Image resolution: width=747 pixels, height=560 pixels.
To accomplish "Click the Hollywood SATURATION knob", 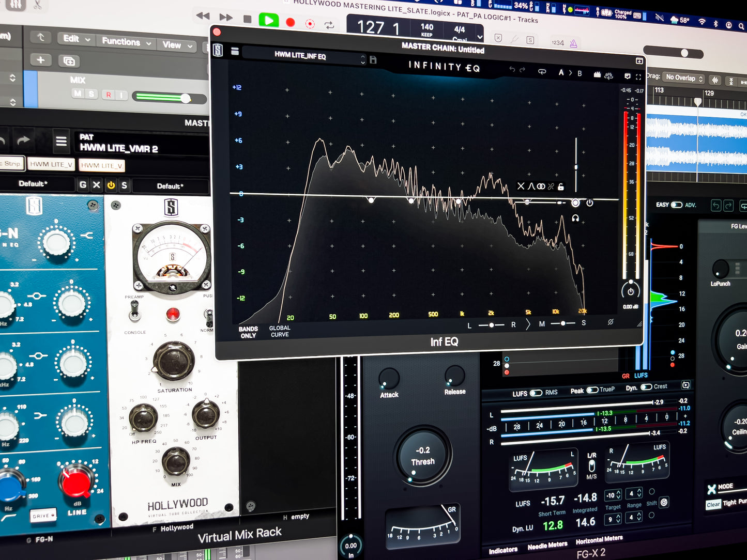I will pyautogui.click(x=174, y=361).
